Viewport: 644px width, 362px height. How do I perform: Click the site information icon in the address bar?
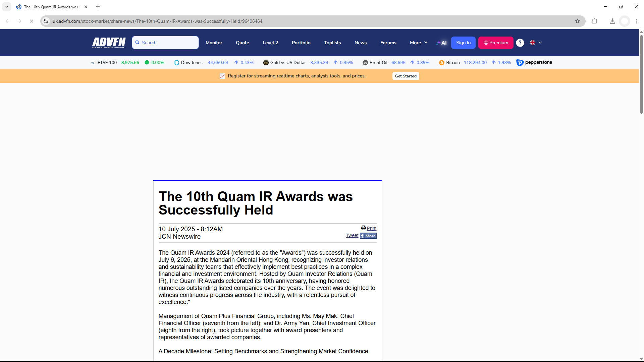(x=46, y=21)
